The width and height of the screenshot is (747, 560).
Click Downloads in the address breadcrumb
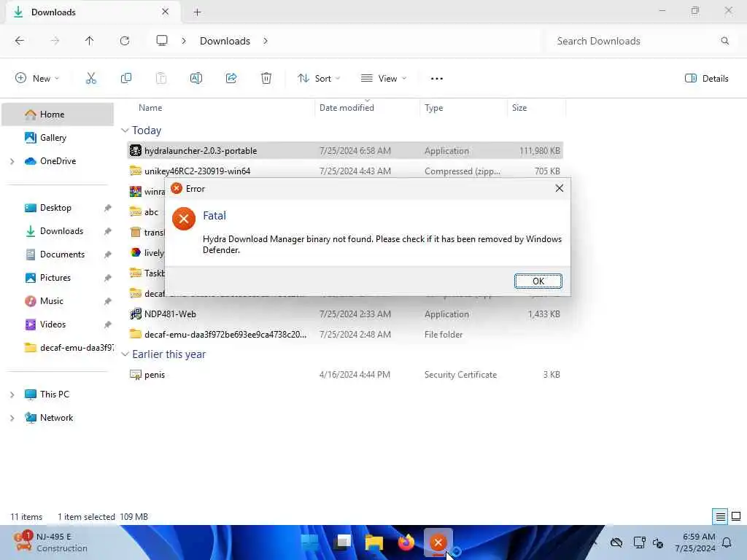(225, 41)
